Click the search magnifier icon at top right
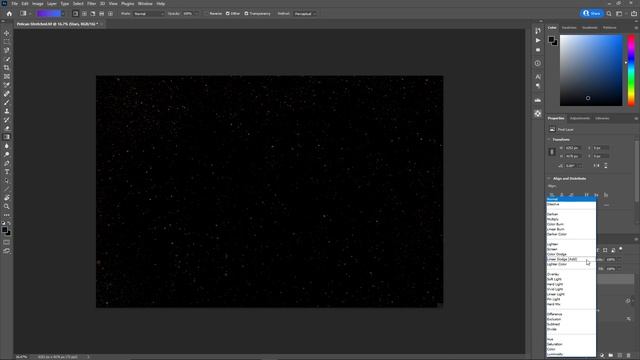Screen dimensions: 640x360 [x=609, y=13]
